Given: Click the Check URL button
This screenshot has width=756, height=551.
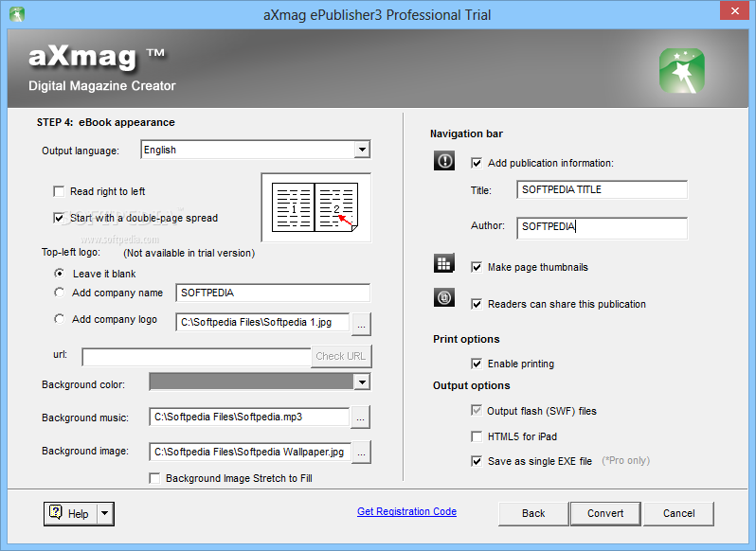Looking at the screenshot, I should pos(341,356).
